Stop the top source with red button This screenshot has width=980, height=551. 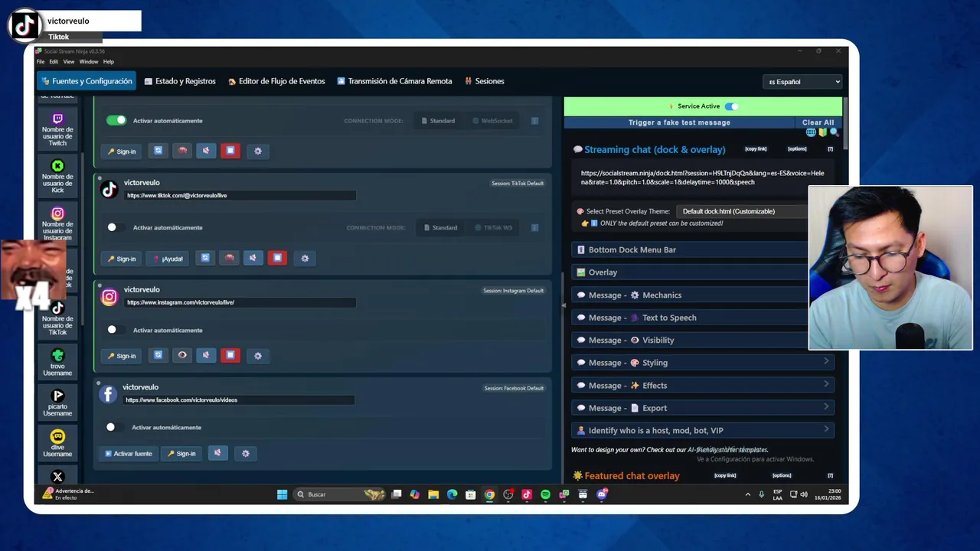(x=230, y=151)
